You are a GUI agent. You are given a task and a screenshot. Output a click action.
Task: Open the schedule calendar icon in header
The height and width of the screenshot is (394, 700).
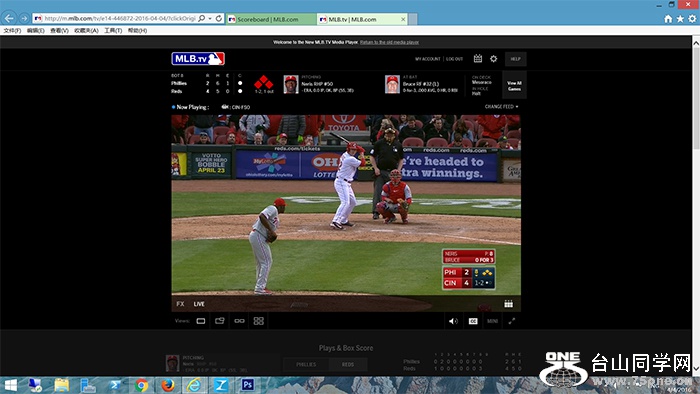(x=478, y=58)
